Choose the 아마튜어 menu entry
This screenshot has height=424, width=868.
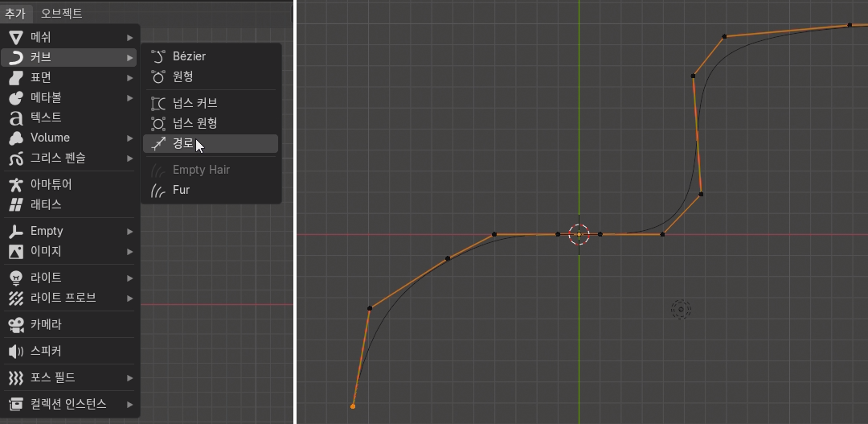(x=70, y=184)
